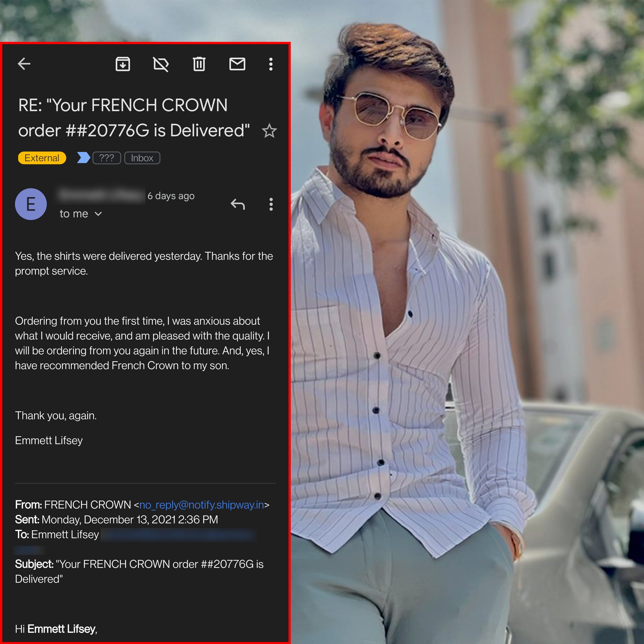Tap the email subject heading
This screenshot has width=644, height=644.
tap(133, 117)
